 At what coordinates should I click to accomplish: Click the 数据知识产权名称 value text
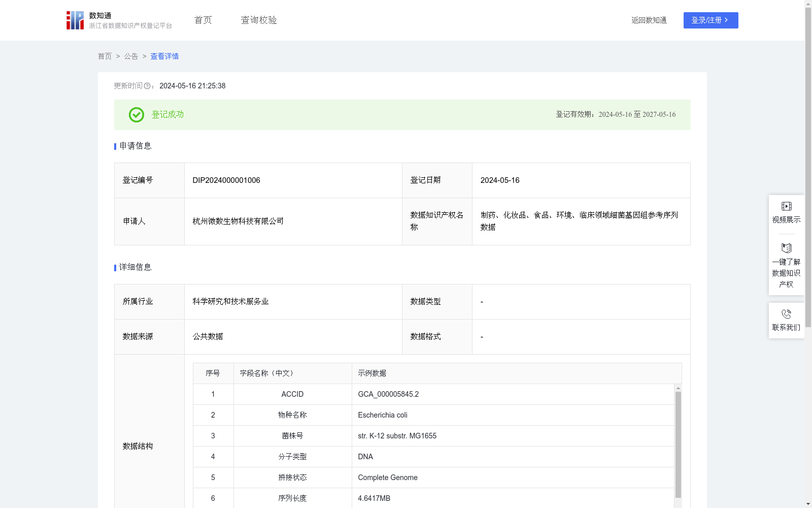coord(579,221)
